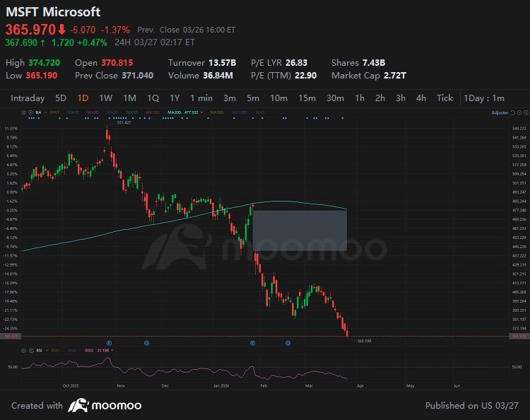Click the Market Cap value 2.72T

395,76
